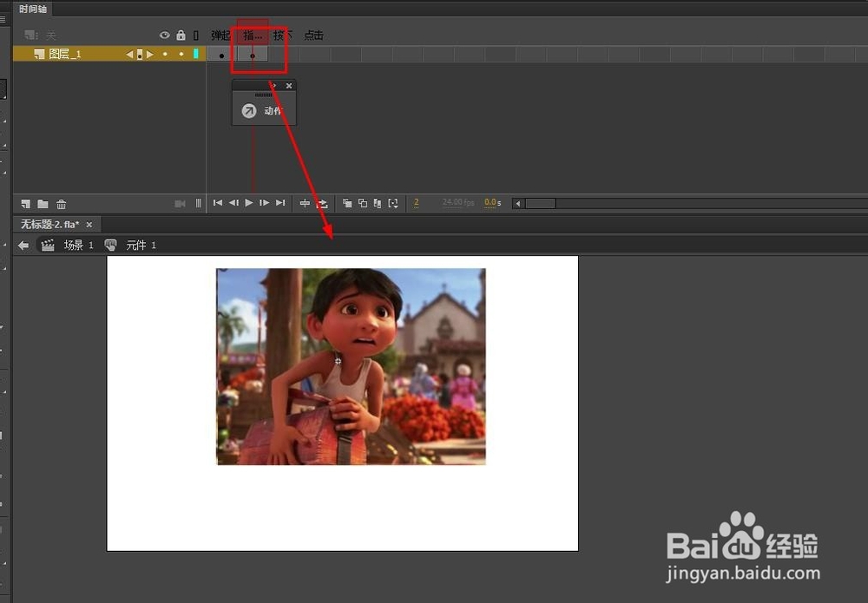Screen dimensions: 868x603
Task: Create a new layer folder
Action: click(x=43, y=204)
